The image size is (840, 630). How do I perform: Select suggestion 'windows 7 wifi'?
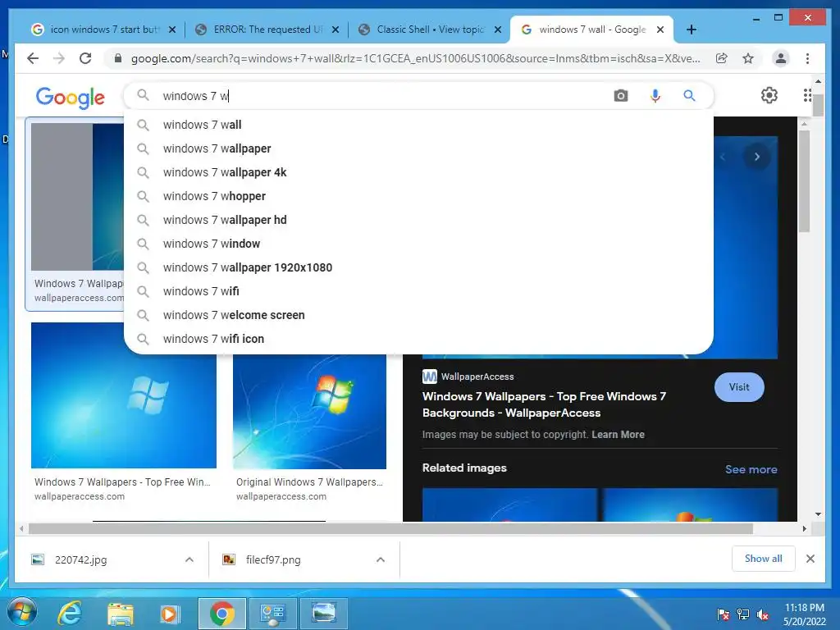click(x=418, y=291)
